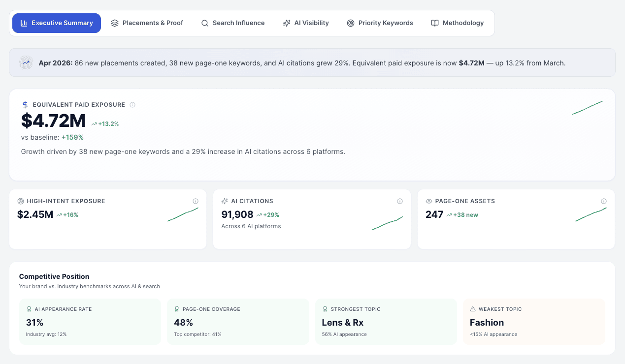Click the bold 'Apr 2026:' banner label
Viewport: 625px width, 364px height.
(56, 63)
